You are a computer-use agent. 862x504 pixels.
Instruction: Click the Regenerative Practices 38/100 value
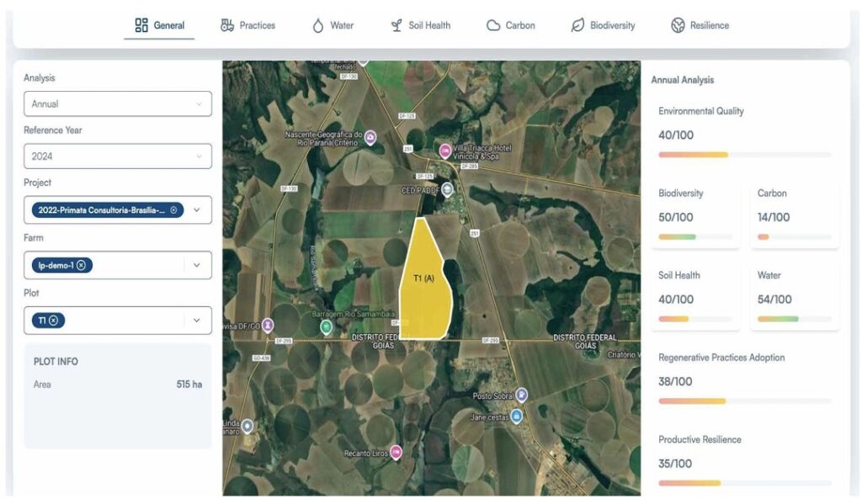point(675,381)
